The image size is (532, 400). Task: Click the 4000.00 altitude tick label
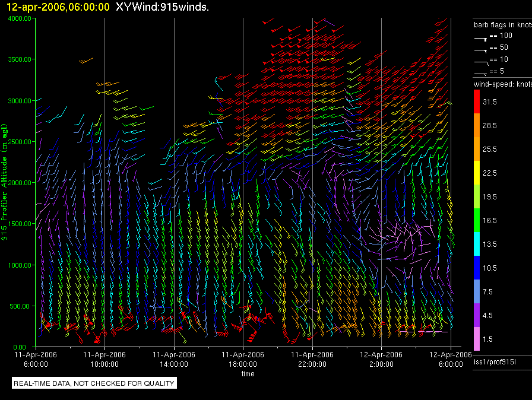coord(20,18)
